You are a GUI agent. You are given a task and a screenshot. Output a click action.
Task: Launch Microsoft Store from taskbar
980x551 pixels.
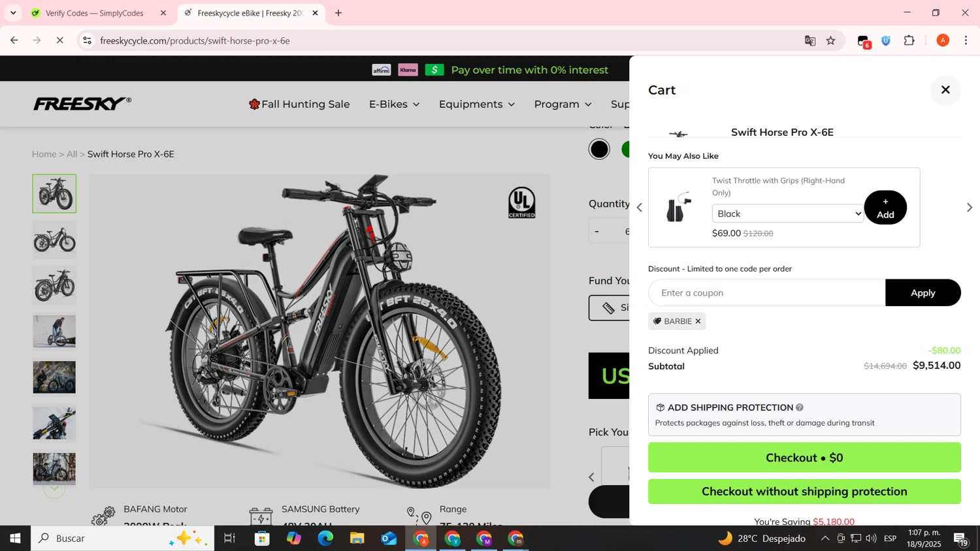click(262, 539)
